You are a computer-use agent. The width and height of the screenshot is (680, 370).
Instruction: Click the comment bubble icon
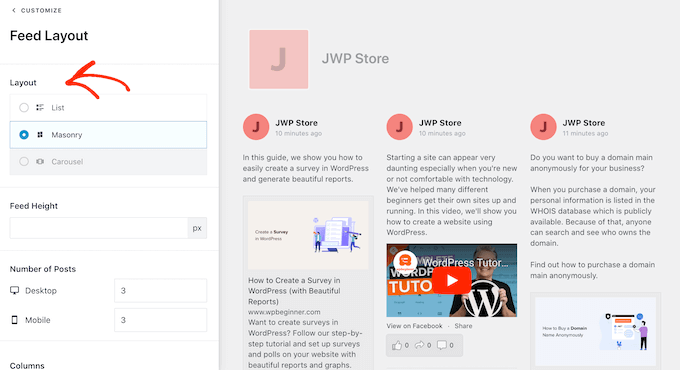coord(442,345)
